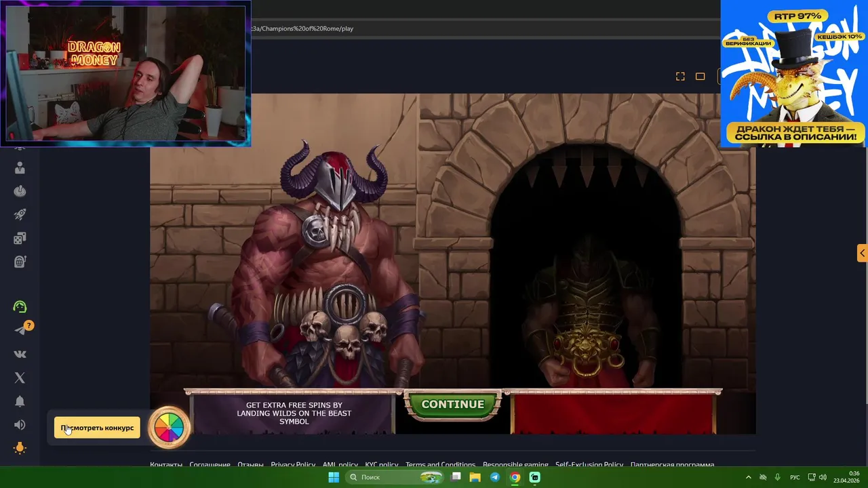This screenshot has height=488, width=868.
Task: Open the green robot app in taskbar
Action: [x=534, y=477]
